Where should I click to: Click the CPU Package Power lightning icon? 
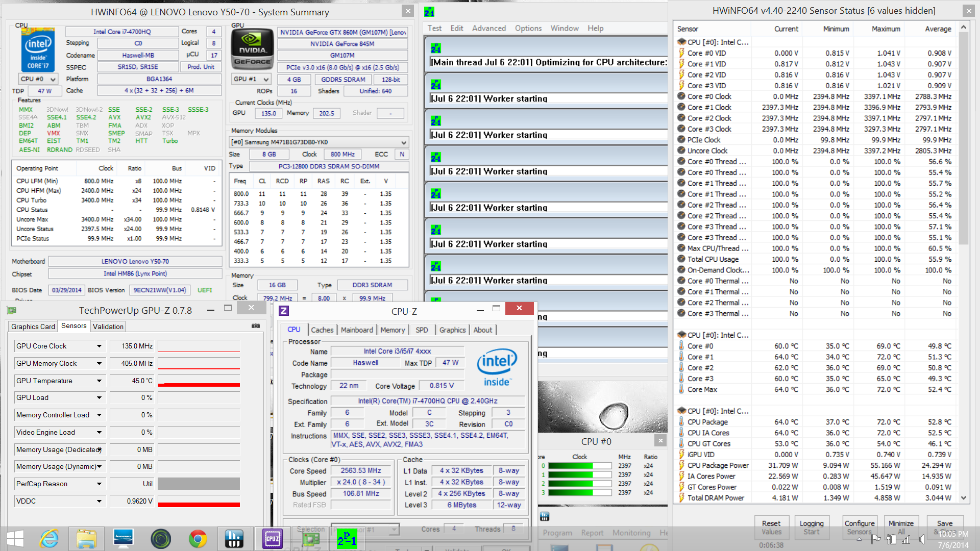pos(681,465)
